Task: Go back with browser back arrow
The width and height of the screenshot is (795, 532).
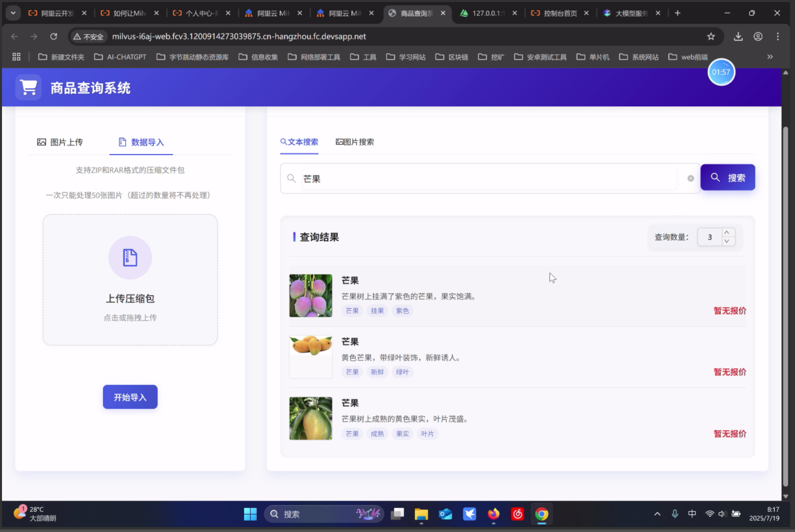Action: (x=14, y=36)
